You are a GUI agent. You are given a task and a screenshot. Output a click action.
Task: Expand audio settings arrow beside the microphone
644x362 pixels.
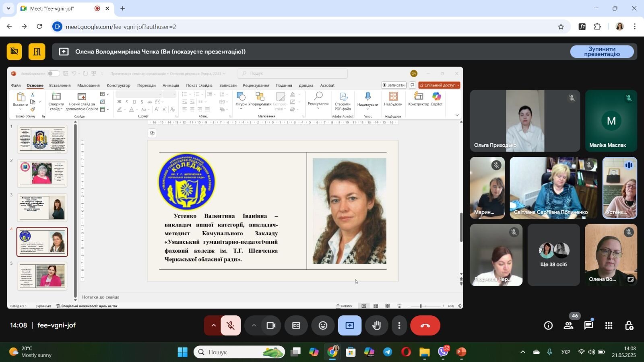(x=213, y=325)
